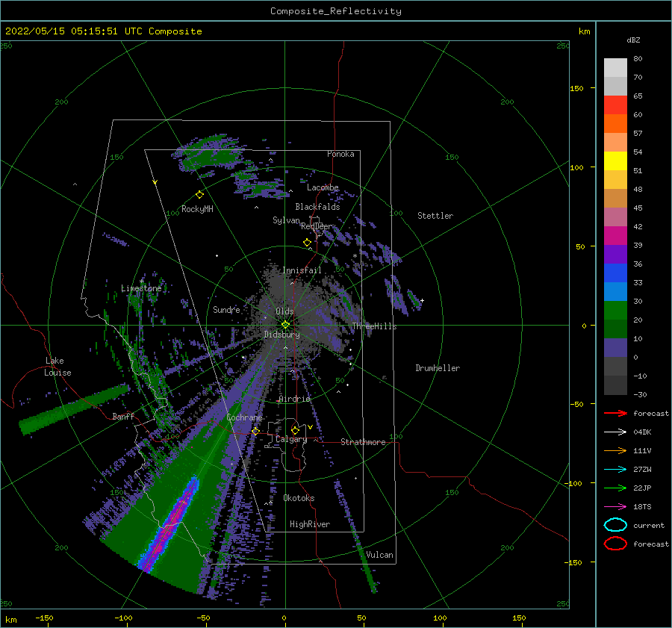The image size is (672, 628).
Task: Click the Vulcan label
Action: tap(380, 555)
